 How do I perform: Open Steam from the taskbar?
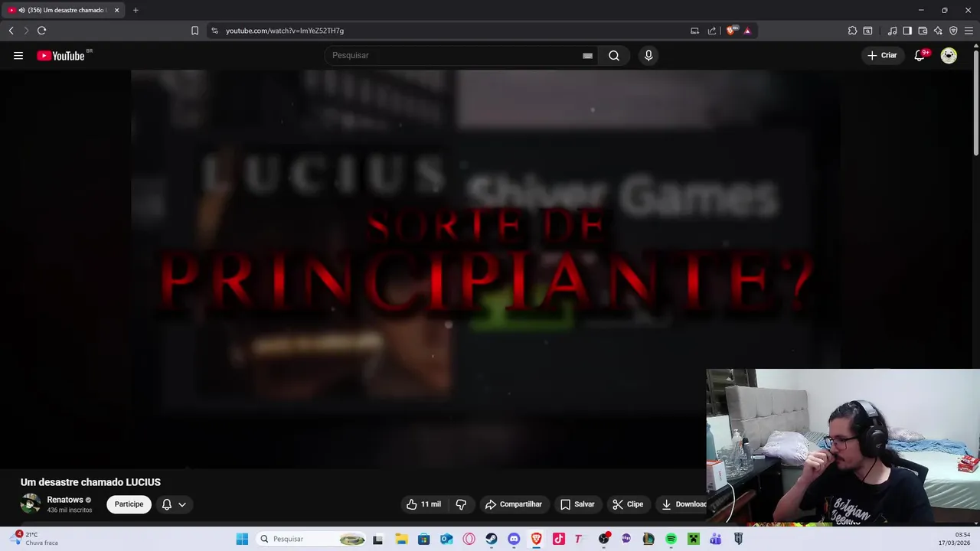pos(492,539)
